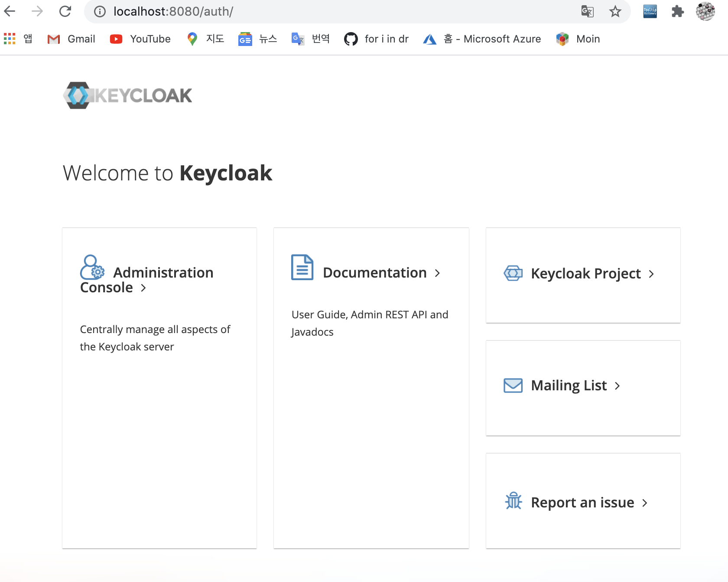
Task: Open the Mailing List link
Action: [x=569, y=386]
